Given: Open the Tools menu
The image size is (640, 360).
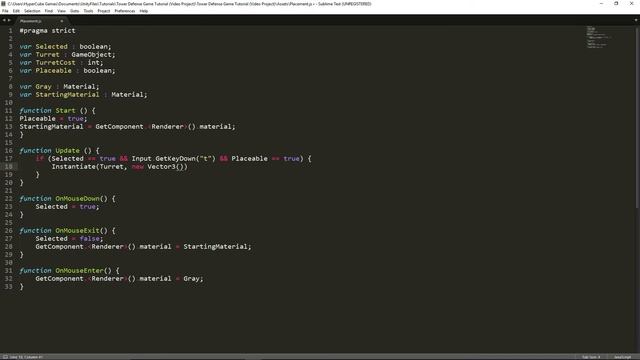Looking at the screenshot, I should coord(88,11).
